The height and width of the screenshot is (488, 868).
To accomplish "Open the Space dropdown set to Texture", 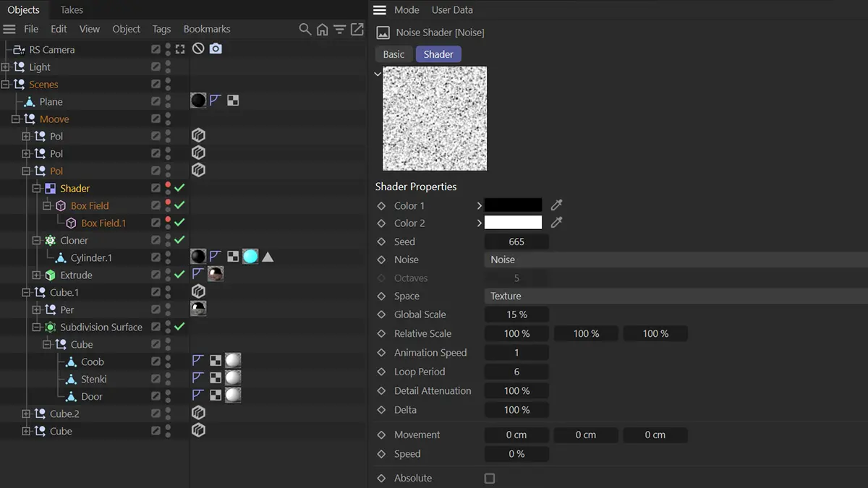I will pyautogui.click(x=676, y=296).
